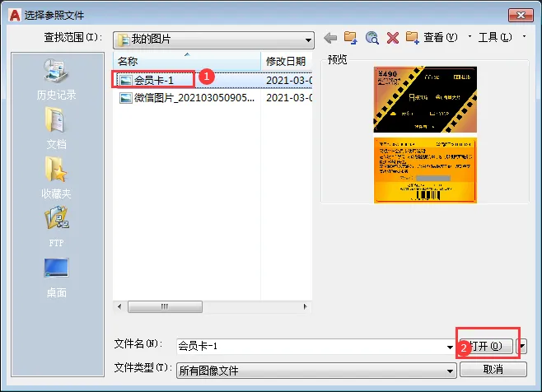Viewport: 542px width, 392px height.
Task: Select the file 微信图片_202103050905...
Action: 187,98
